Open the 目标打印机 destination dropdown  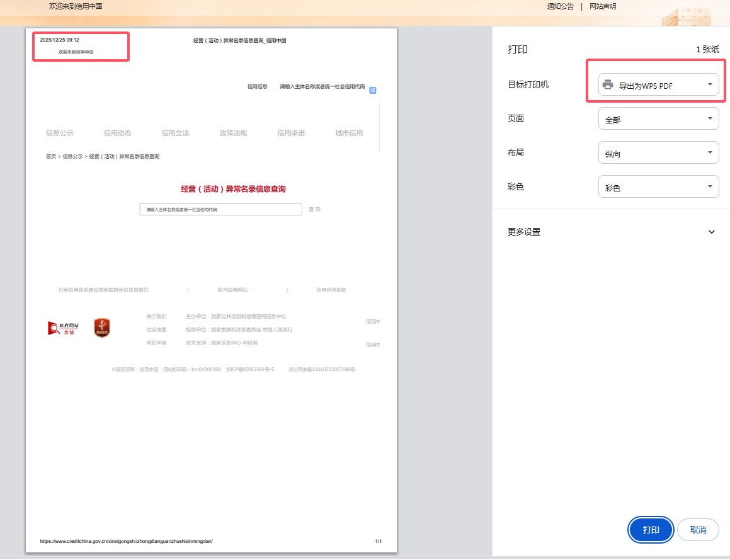[658, 85]
